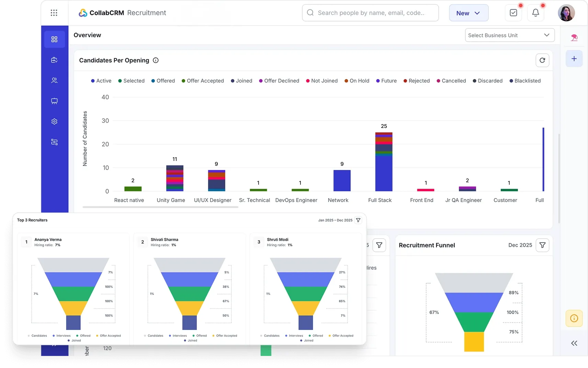Open the settings gear icon in sidebar
The image size is (588, 368).
click(54, 121)
